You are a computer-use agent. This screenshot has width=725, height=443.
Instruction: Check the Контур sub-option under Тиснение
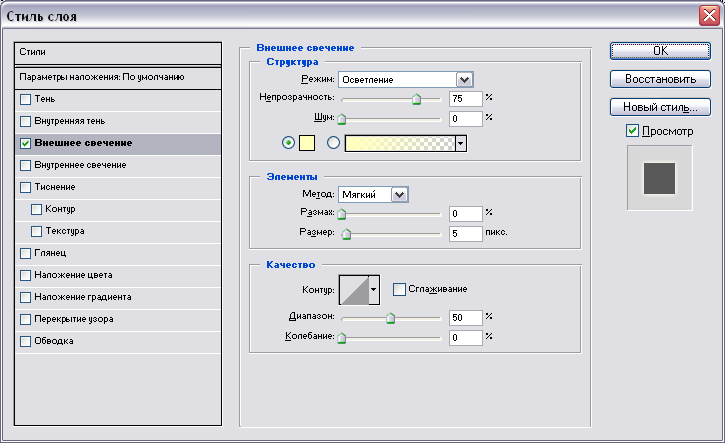coord(37,209)
